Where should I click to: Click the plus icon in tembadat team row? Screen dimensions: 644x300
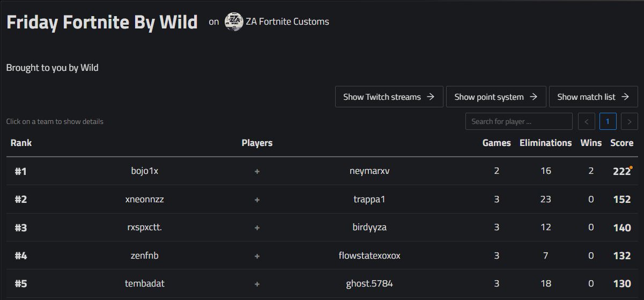pos(257,283)
